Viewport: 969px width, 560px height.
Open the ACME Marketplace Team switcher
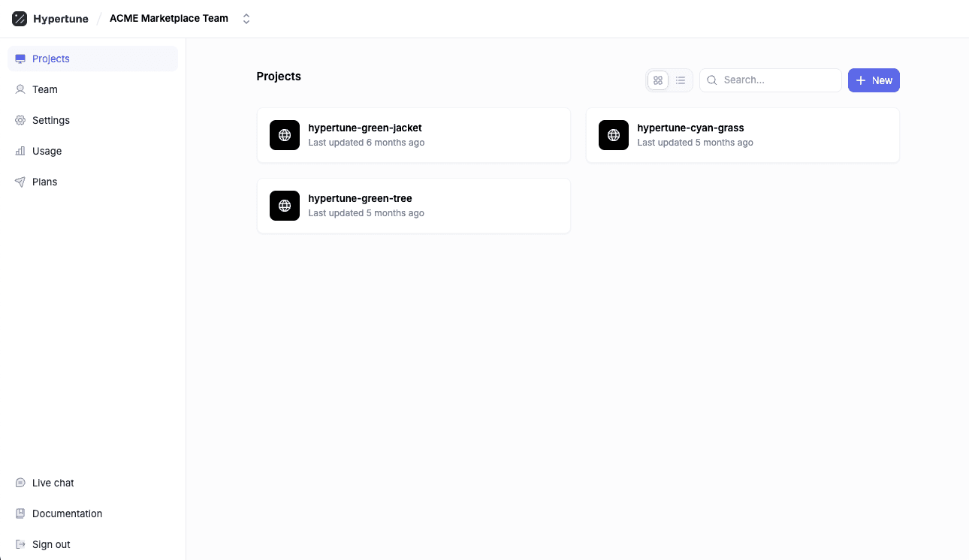tap(169, 19)
